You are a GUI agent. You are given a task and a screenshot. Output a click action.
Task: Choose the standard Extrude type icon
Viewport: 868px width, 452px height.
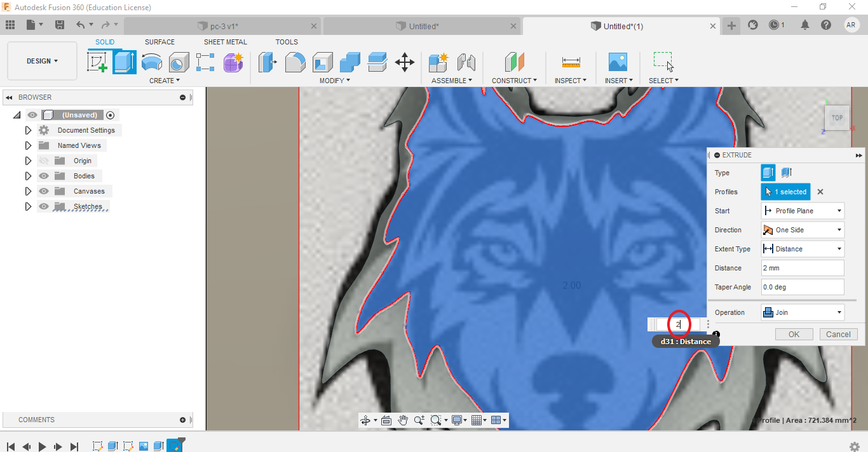[x=768, y=173]
